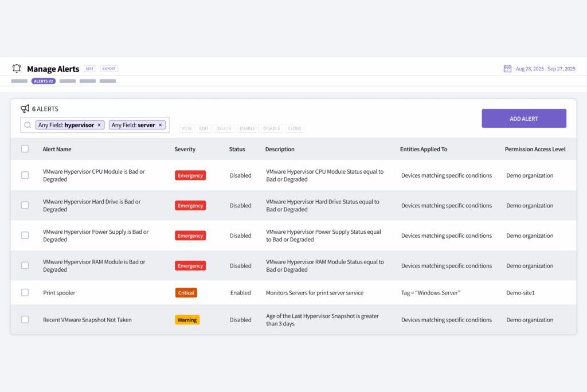Check the select-all checkbox in the table header
This screenshot has width=587, height=392.
[25, 148]
